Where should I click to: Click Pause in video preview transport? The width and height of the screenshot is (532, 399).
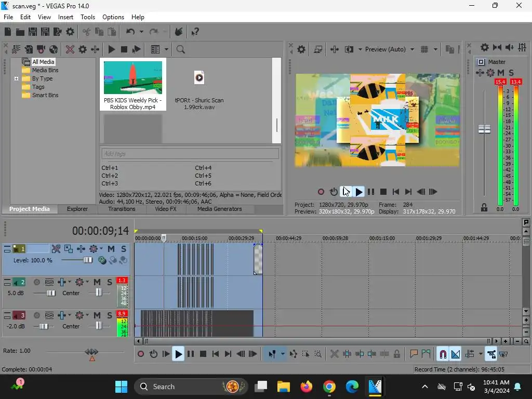[x=371, y=192]
